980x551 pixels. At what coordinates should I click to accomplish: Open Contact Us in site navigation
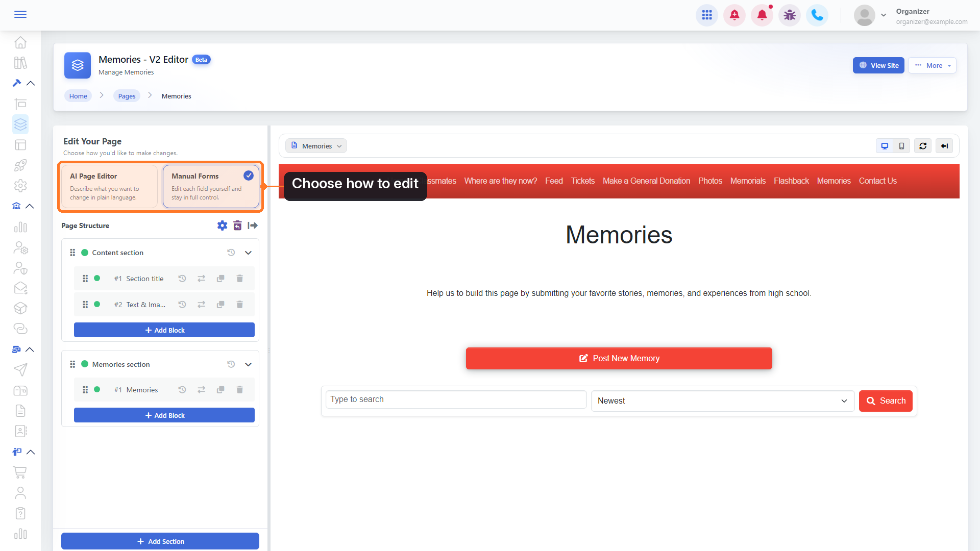pos(877,181)
